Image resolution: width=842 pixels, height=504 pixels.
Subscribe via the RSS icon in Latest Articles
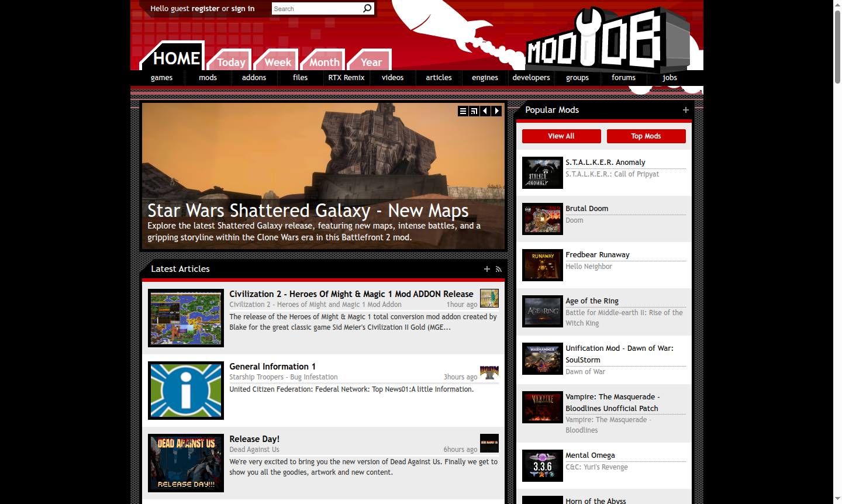(x=498, y=269)
